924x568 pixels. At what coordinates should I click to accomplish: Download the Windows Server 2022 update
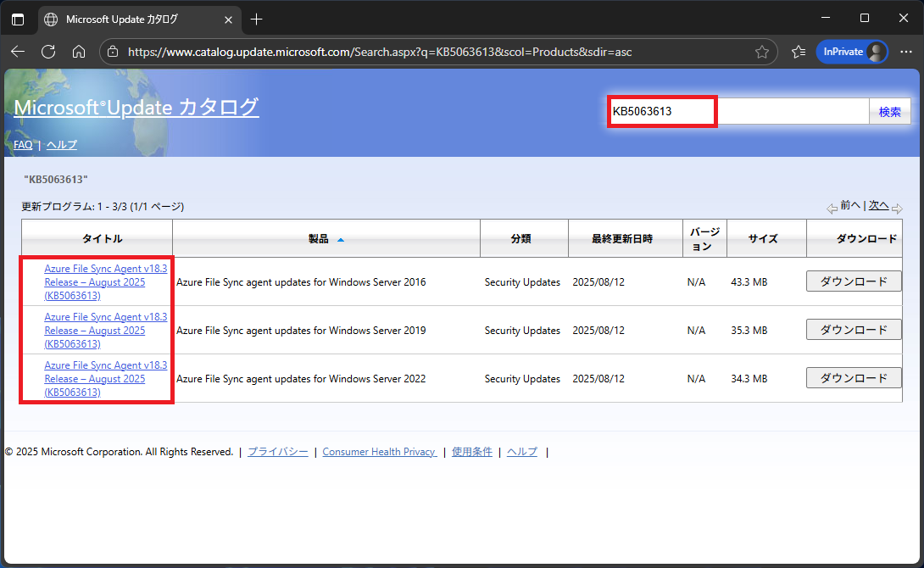tap(854, 378)
